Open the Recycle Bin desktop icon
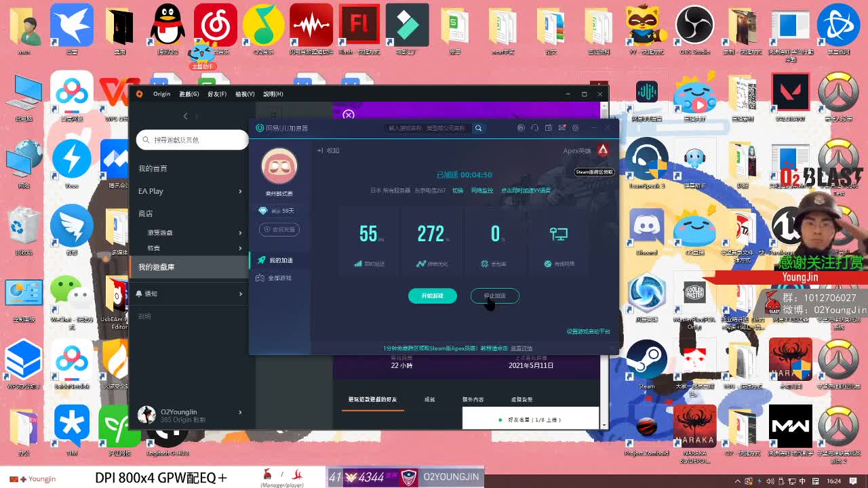Image resolution: width=868 pixels, height=488 pixels. (x=24, y=230)
